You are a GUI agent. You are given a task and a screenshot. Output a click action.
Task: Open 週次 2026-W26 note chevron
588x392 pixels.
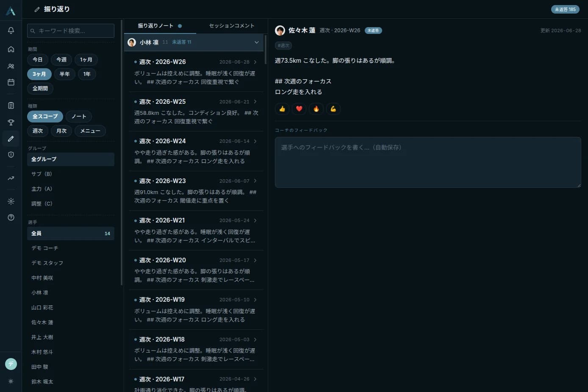point(255,62)
